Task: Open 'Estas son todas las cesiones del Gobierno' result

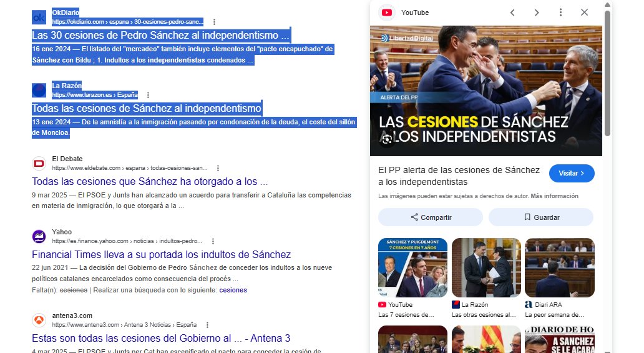Action: coord(161,338)
